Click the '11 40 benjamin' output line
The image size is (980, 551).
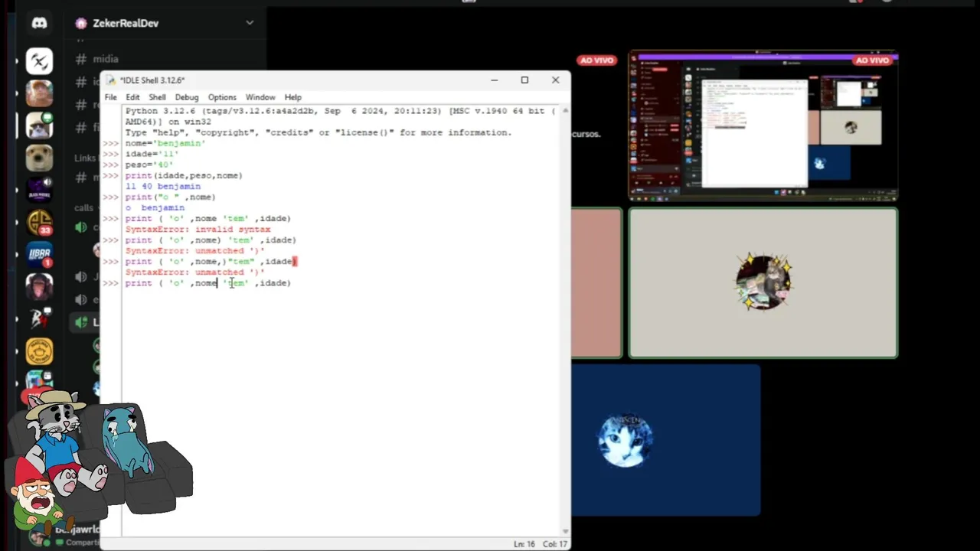[162, 186]
